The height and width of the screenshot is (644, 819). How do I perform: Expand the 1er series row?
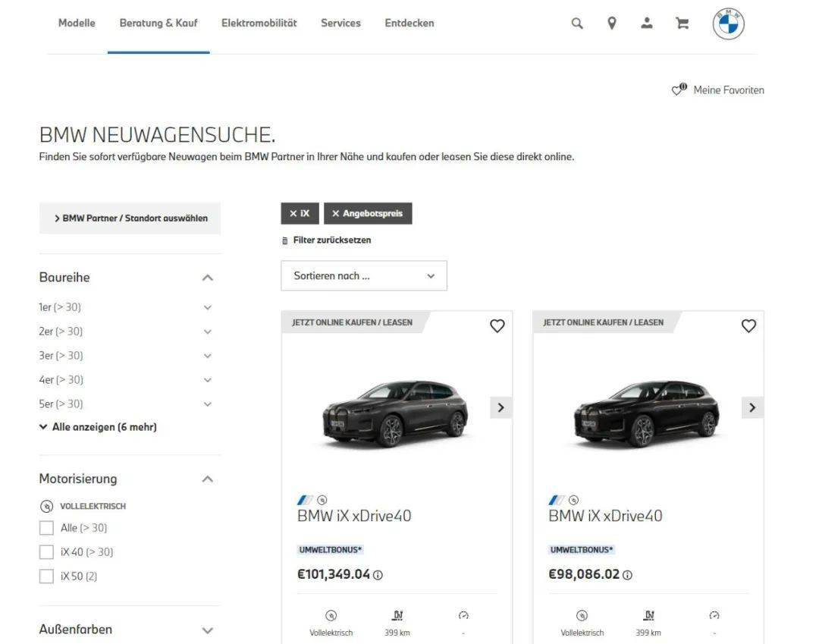207,308
